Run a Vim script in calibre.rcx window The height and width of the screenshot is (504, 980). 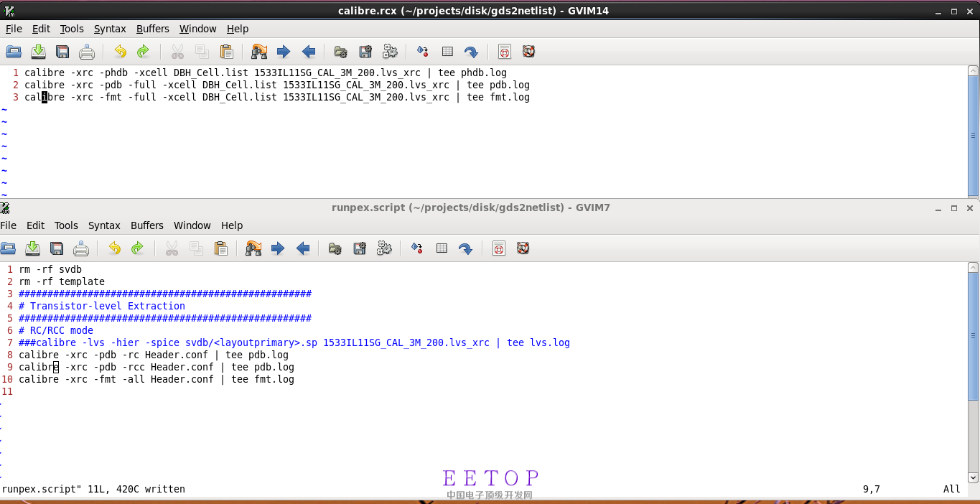[x=390, y=52]
